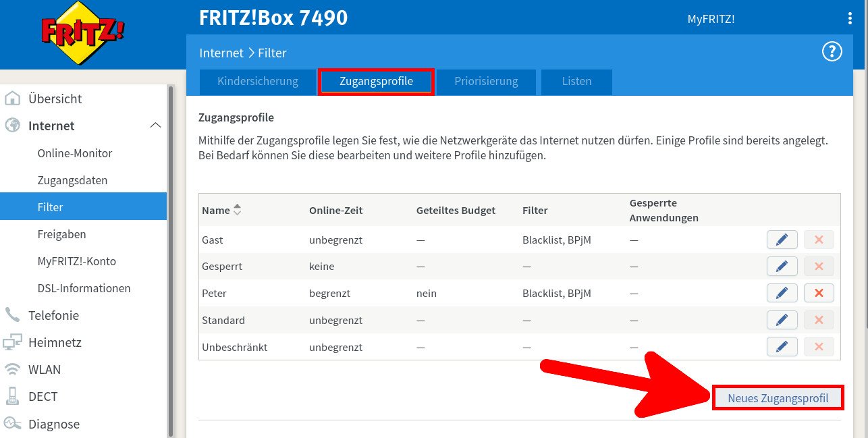Select Filter in the sidebar
868x438 pixels.
pyautogui.click(x=83, y=207)
